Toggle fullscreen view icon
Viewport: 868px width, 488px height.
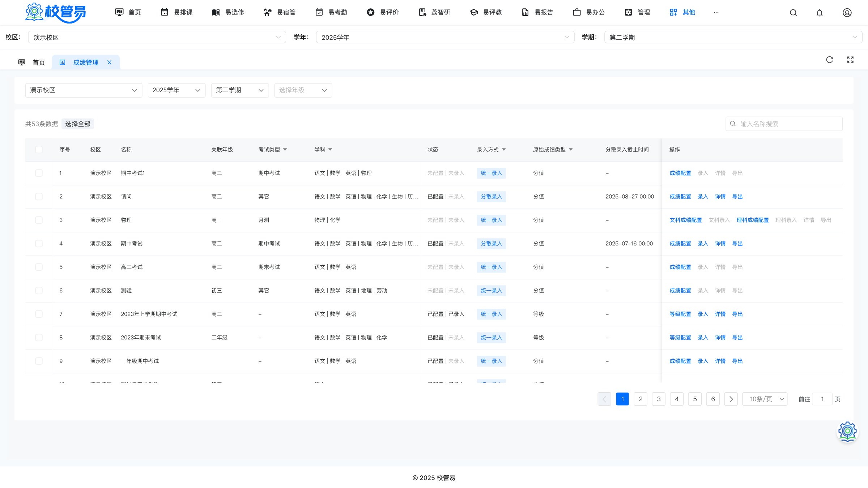(x=850, y=60)
